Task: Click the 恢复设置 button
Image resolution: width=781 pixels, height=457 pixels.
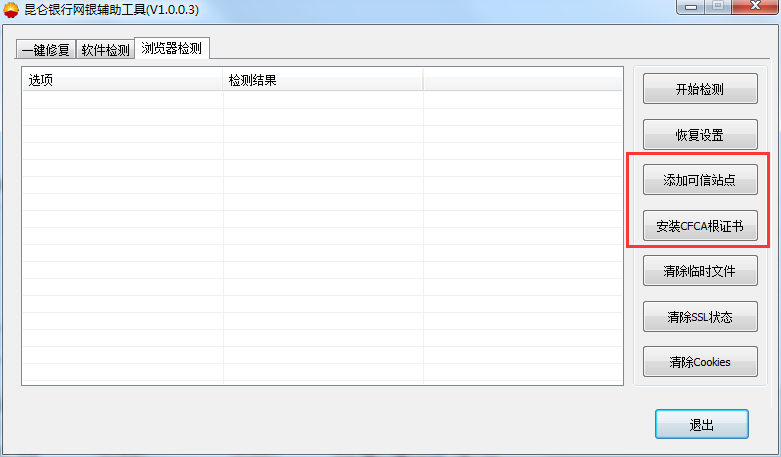Action: pyautogui.click(x=700, y=134)
